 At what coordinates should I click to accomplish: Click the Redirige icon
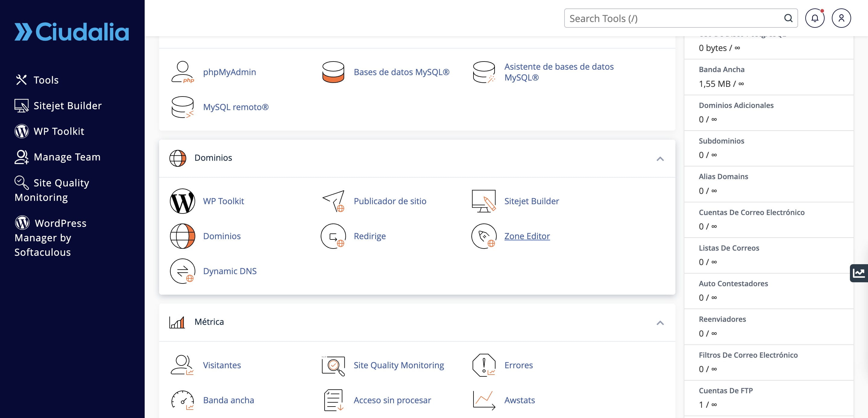click(333, 236)
